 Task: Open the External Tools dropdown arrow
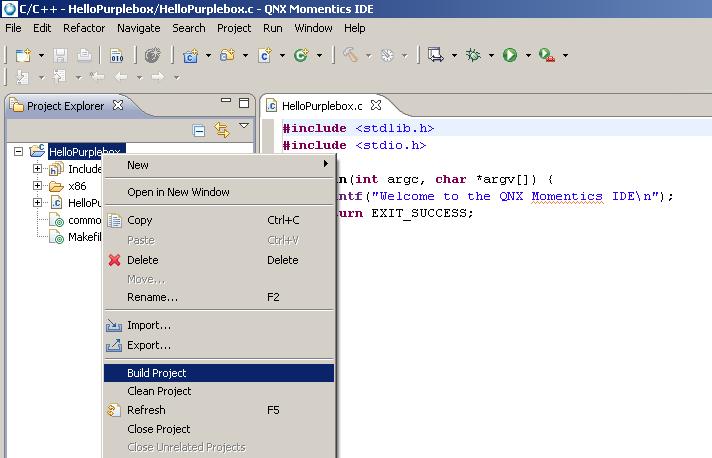pyautogui.click(x=565, y=56)
